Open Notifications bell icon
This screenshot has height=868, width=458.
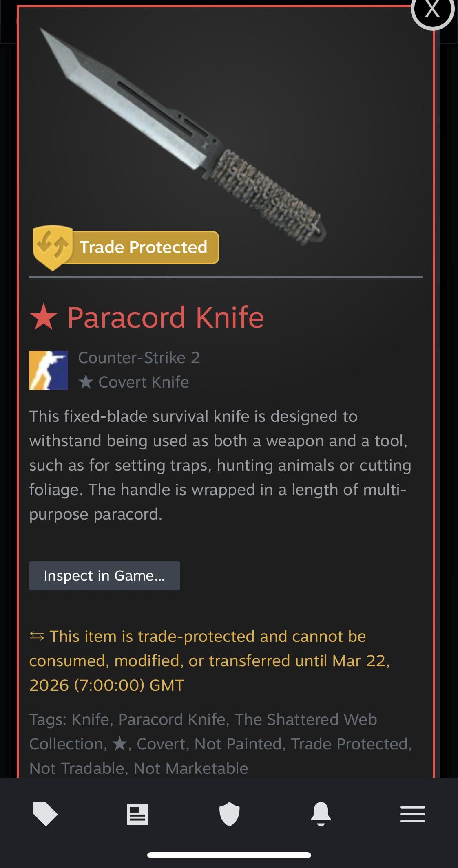click(x=321, y=814)
